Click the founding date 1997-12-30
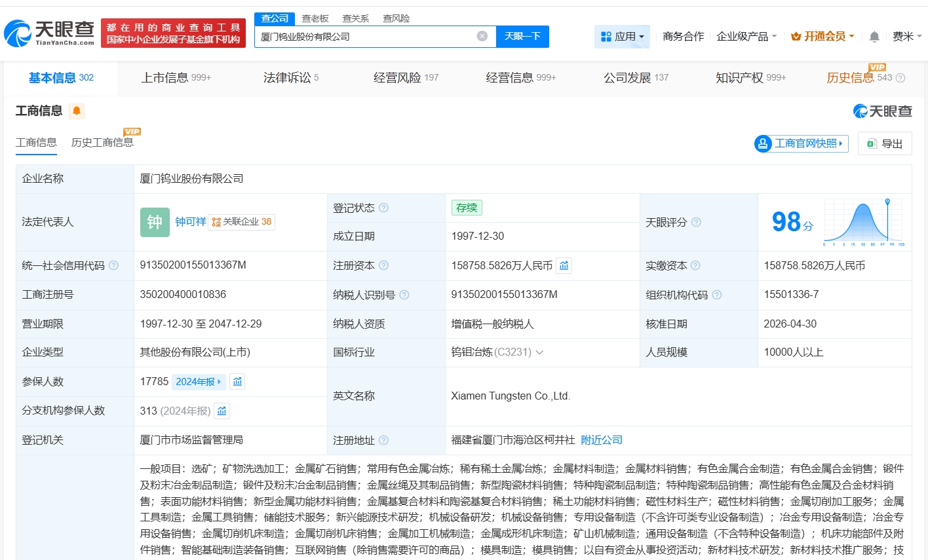 (478, 236)
